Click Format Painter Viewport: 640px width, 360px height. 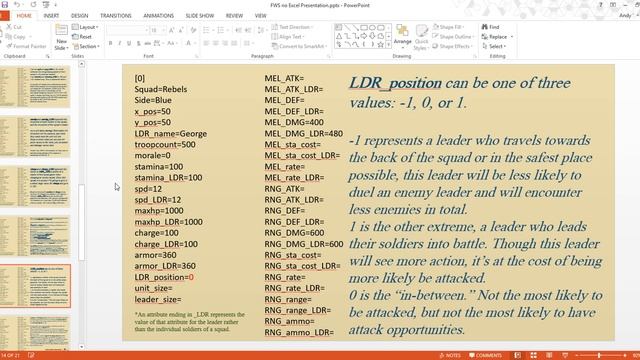27,46
